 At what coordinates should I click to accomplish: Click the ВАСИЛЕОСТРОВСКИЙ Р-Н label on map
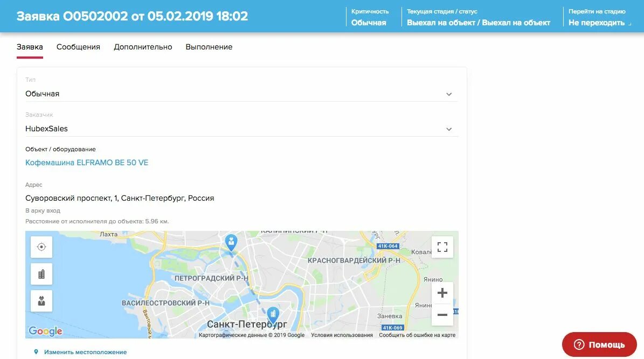coord(165,303)
